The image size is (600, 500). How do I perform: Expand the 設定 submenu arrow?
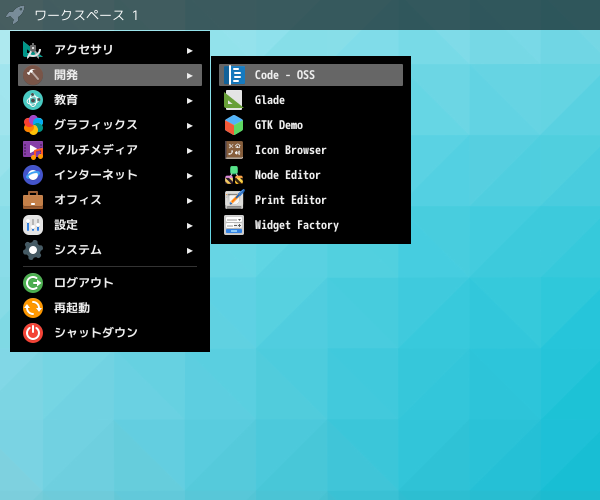click(x=189, y=225)
